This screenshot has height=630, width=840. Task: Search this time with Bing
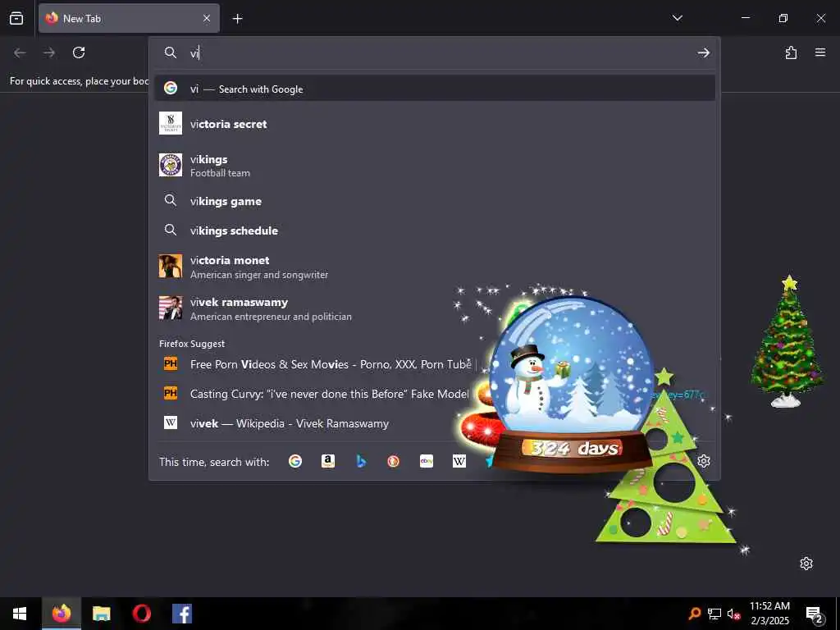pos(361,461)
